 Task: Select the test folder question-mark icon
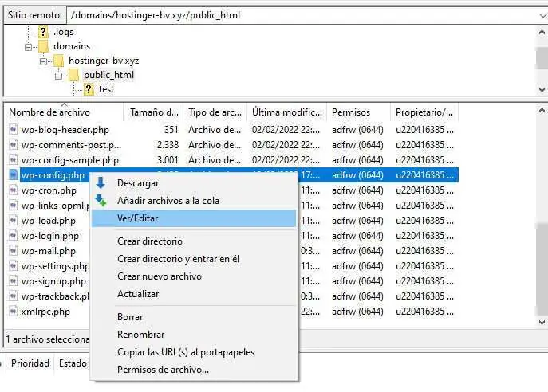point(89,89)
